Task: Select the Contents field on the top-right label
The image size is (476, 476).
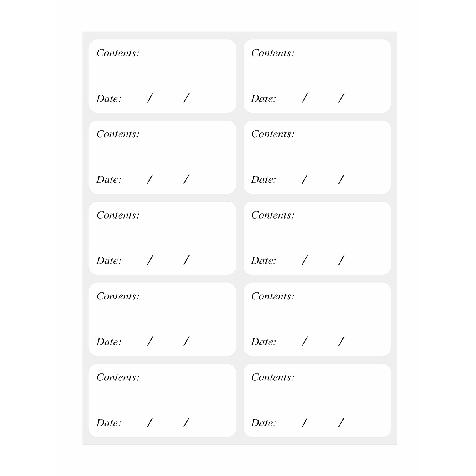Action: [x=273, y=53]
